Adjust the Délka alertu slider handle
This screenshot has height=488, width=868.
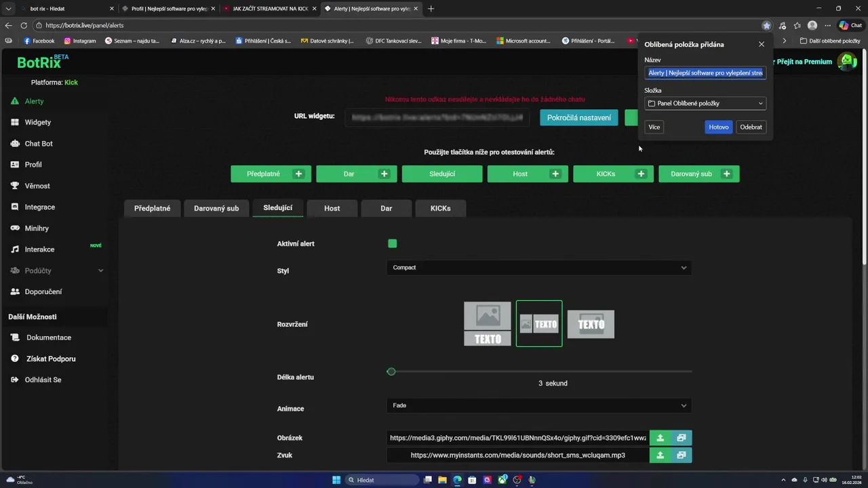[391, 371]
